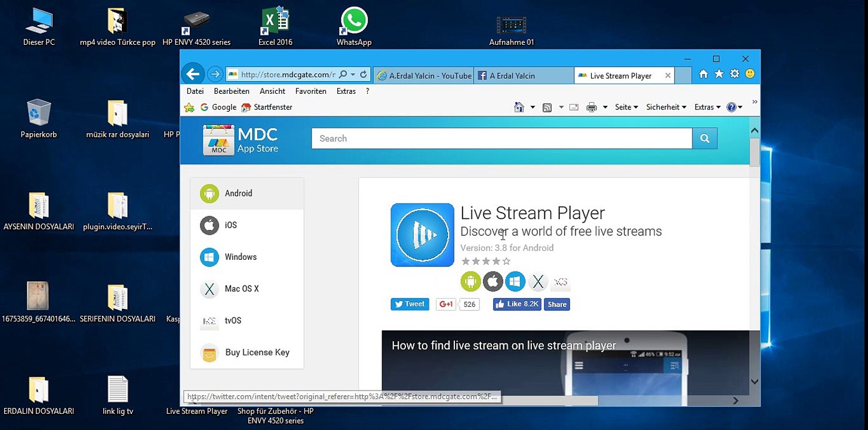Expand the dropdown arrow beside the command bar house icon
This screenshot has width=868, height=430.
point(533,107)
